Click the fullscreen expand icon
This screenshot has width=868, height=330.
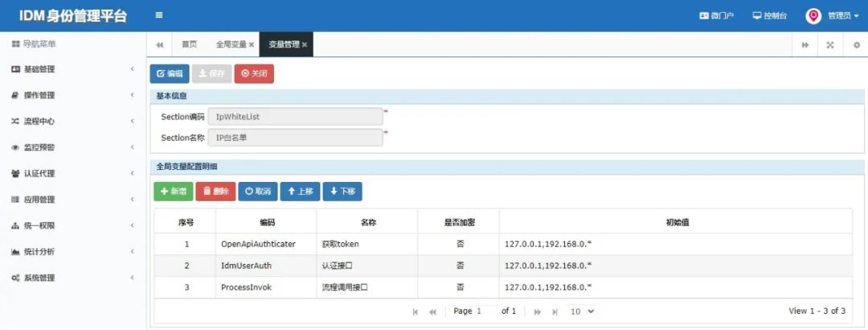point(830,45)
